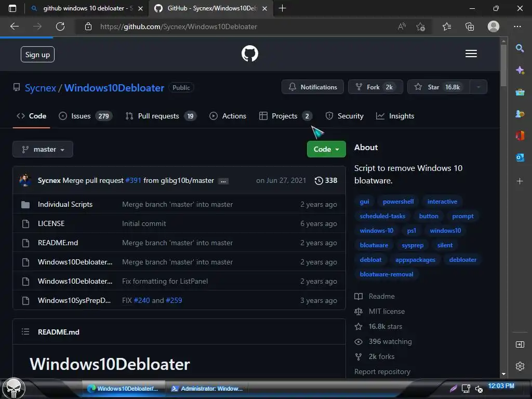Viewport: 532px width, 399px height.
Task: Open the sidebar Games icon
Action: (520, 114)
